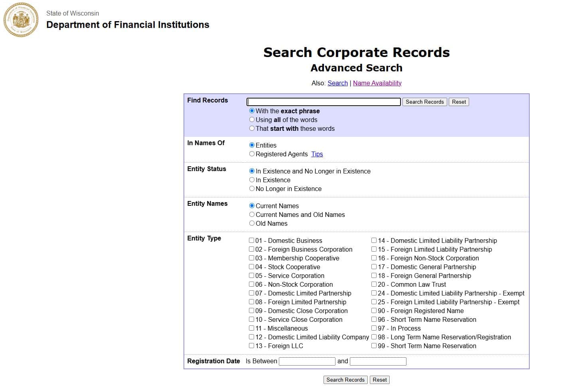Open the Search link
The height and width of the screenshot is (392, 582).
[x=337, y=83]
